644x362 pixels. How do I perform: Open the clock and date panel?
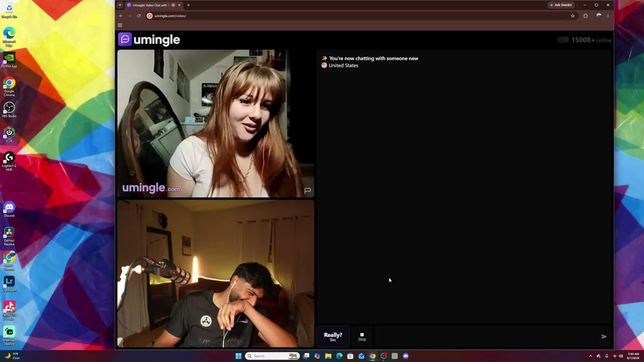pos(632,356)
